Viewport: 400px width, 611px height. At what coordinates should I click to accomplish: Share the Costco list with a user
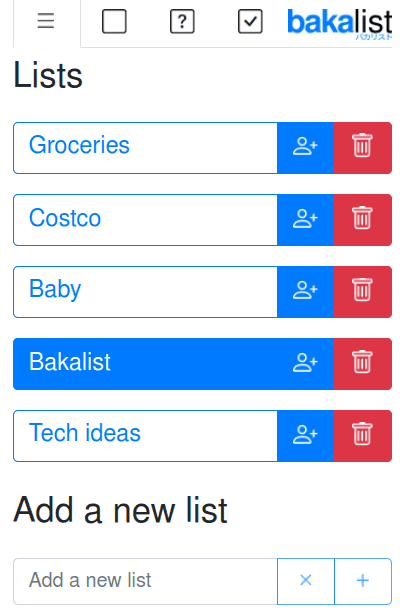tap(305, 220)
